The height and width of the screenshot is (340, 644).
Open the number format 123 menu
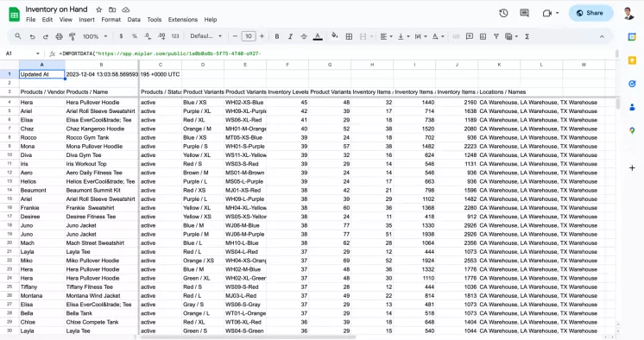pyautogui.click(x=175, y=36)
